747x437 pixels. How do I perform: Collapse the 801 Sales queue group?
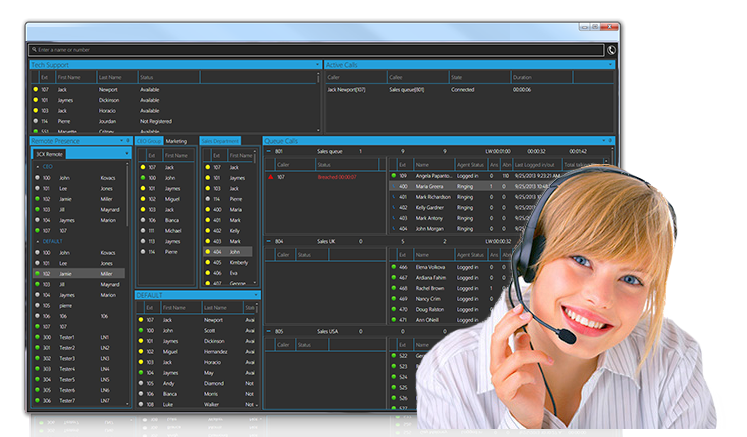pyautogui.click(x=268, y=152)
